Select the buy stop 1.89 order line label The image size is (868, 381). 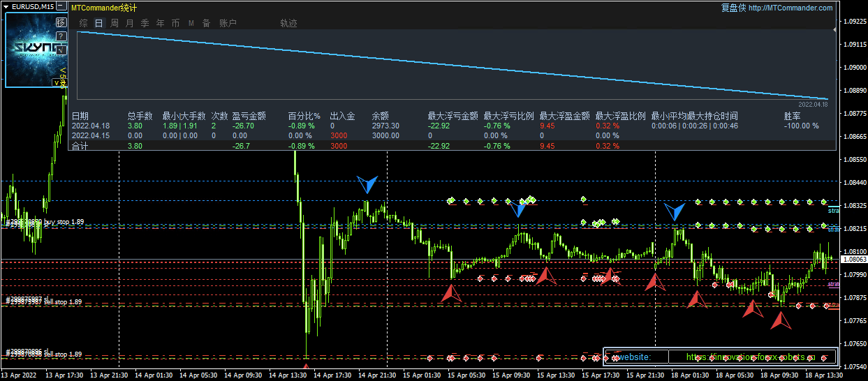(45, 222)
